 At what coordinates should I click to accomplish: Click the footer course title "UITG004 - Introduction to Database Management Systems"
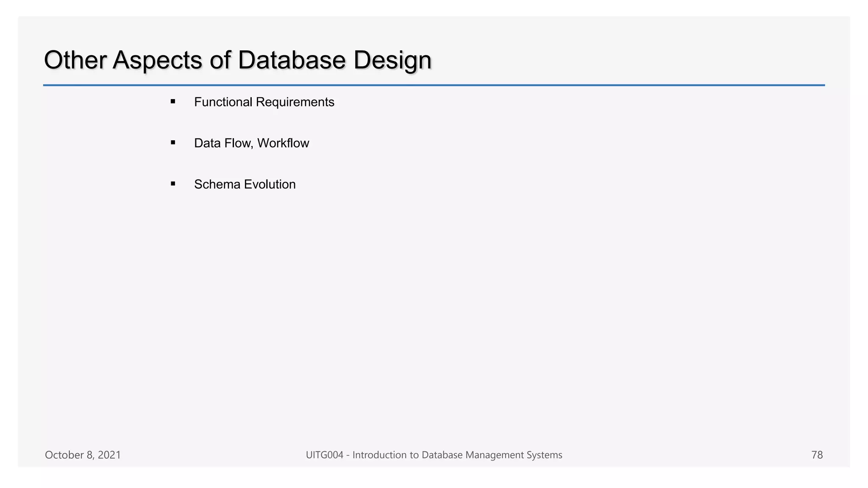pos(434,455)
